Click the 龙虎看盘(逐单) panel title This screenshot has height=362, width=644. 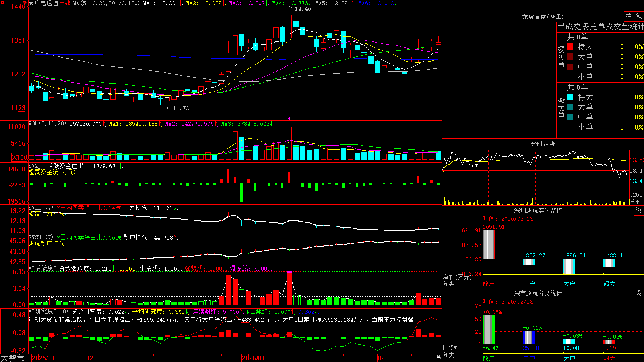pos(543,16)
